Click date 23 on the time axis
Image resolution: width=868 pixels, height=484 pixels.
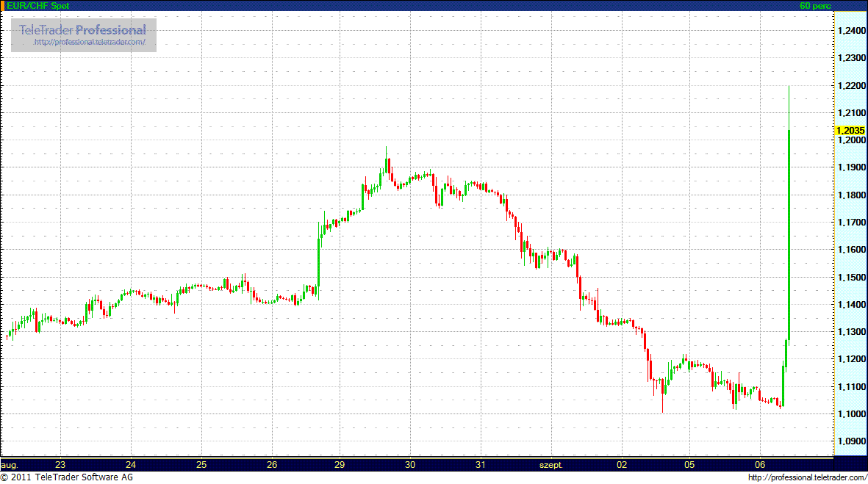[60, 465]
